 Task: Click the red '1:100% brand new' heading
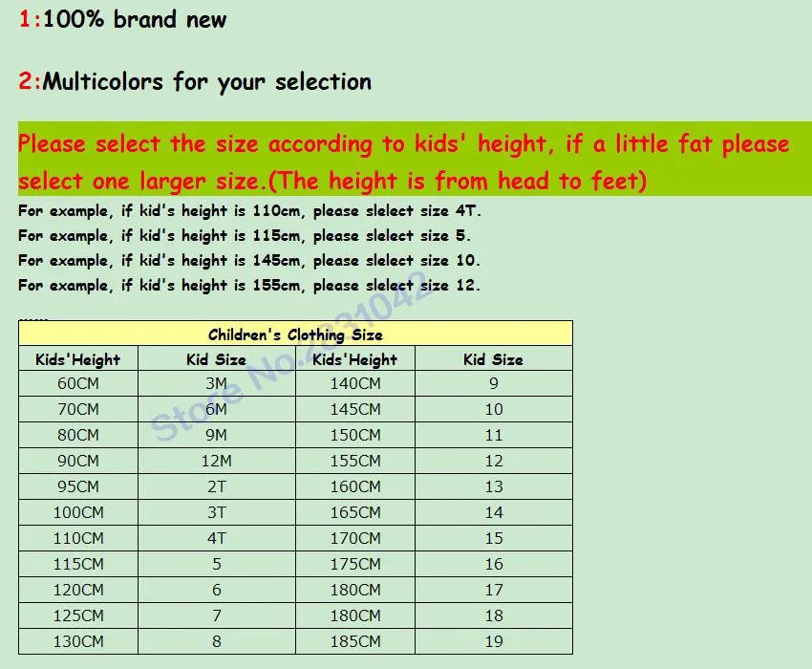coord(122,19)
